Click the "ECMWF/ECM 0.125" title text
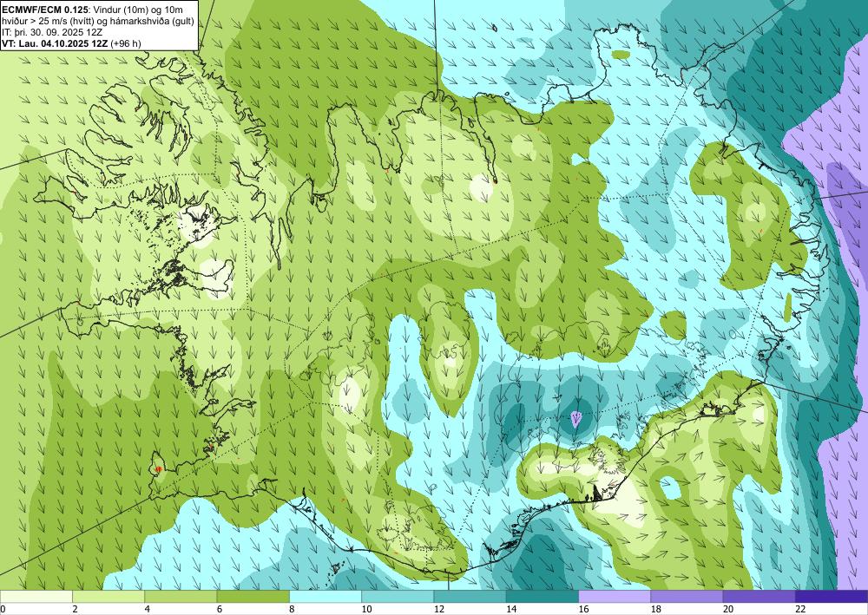 (45, 10)
